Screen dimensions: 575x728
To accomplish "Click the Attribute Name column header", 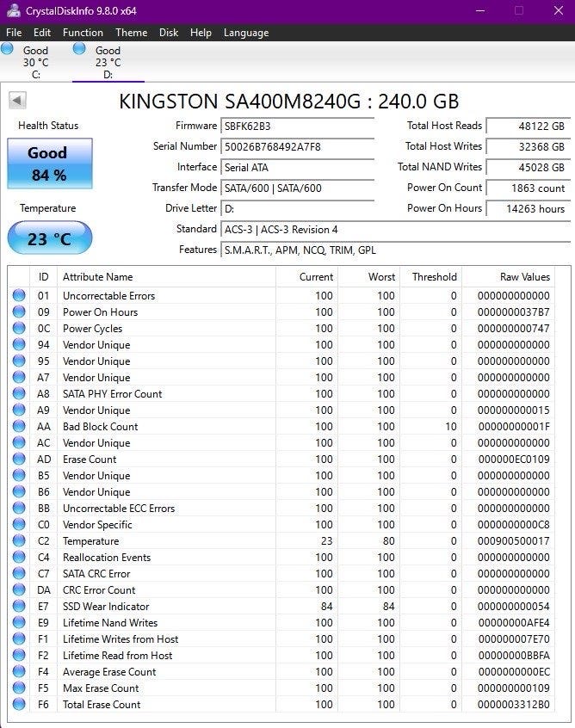I will pyautogui.click(x=166, y=277).
